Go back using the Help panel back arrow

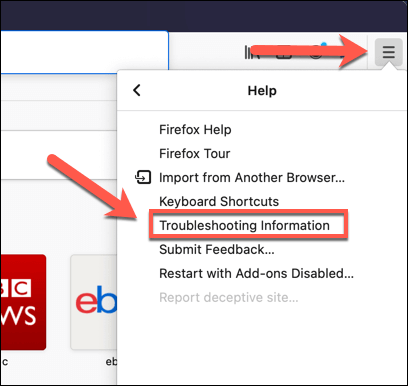point(137,90)
